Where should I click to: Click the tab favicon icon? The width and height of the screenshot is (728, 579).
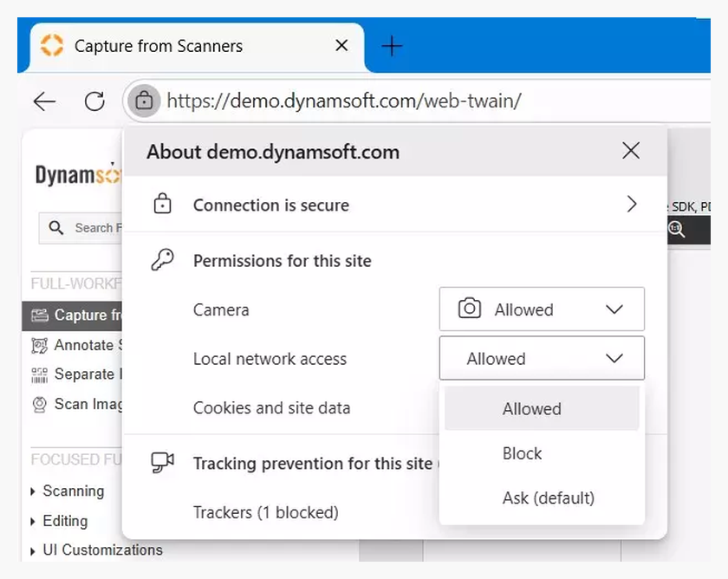(52, 45)
